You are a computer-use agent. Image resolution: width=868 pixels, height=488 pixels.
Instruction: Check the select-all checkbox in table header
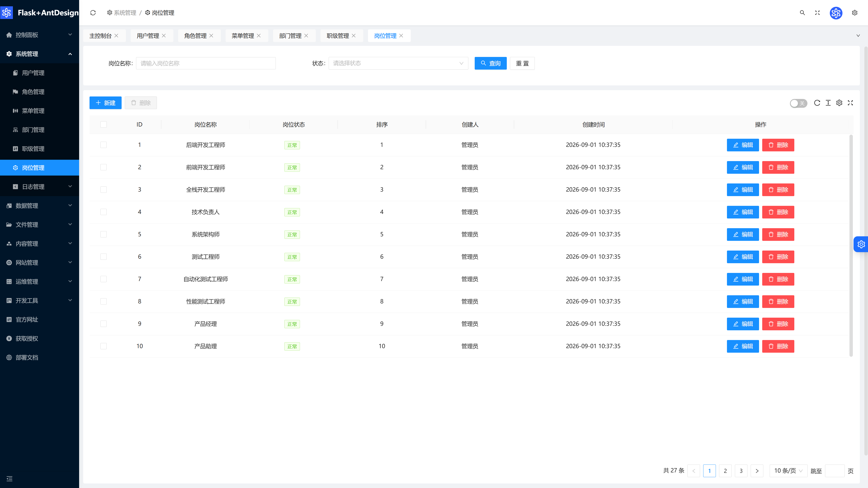click(x=104, y=125)
